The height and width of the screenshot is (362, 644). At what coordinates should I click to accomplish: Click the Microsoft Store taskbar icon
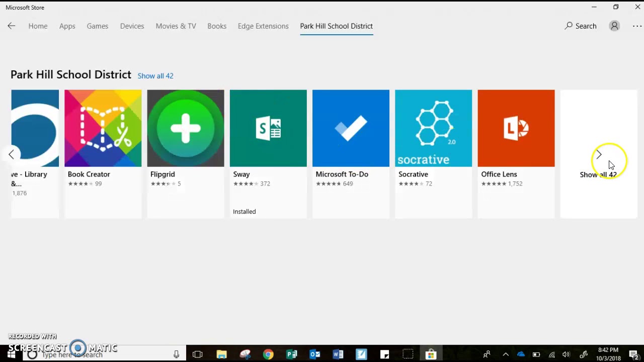tap(431, 354)
